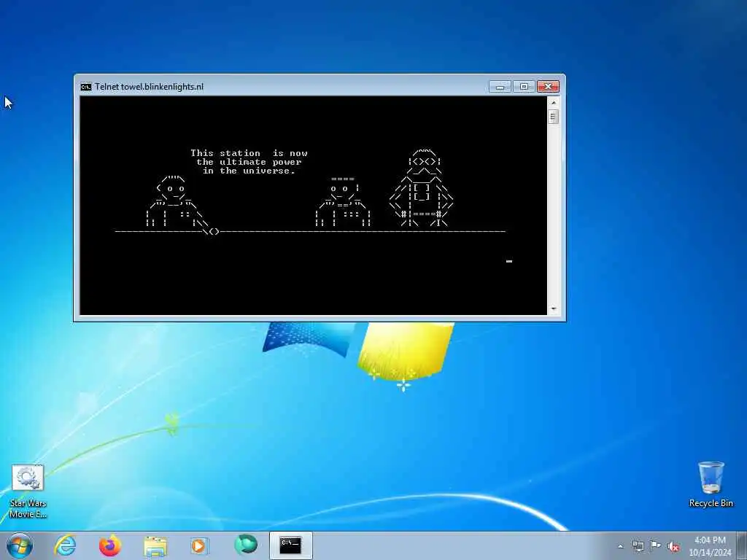Click the Telnet scrollbar down arrow
Image resolution: width=747 pixels, height=560 pixels.
point(554,309)
